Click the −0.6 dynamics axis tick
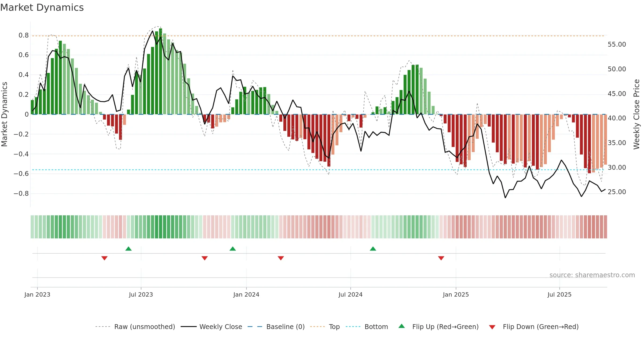This screenshot has width=644, height=362. click(21, 174)
